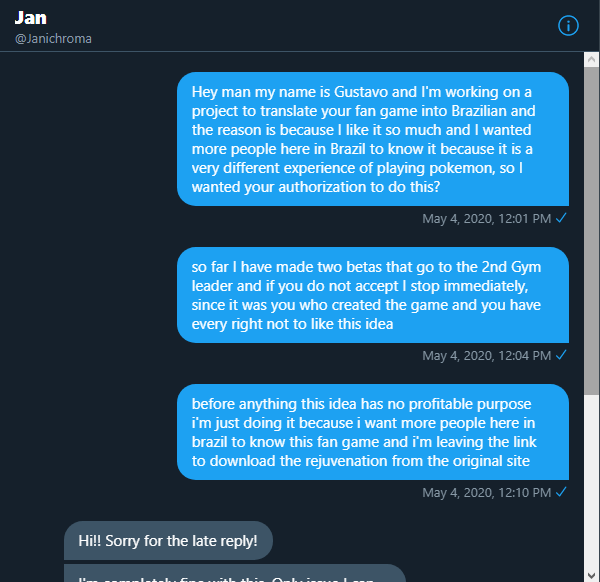Screen dimensions: 600x582
Task: Click the empty scrollbar track below the thumb
Action: [x=592, y=481]
